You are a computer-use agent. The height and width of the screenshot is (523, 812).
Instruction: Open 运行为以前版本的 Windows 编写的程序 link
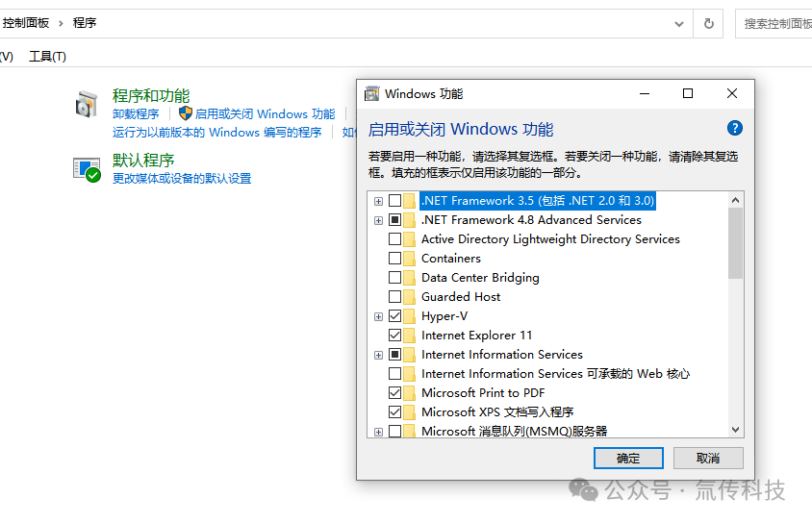(217, 133)
